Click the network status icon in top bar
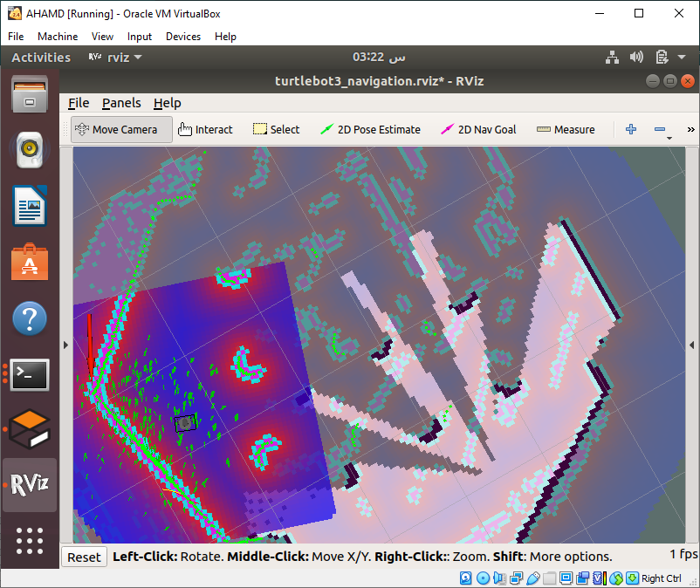Image resolution: width=700 pixels, height=588 pixels. (612, 58)
